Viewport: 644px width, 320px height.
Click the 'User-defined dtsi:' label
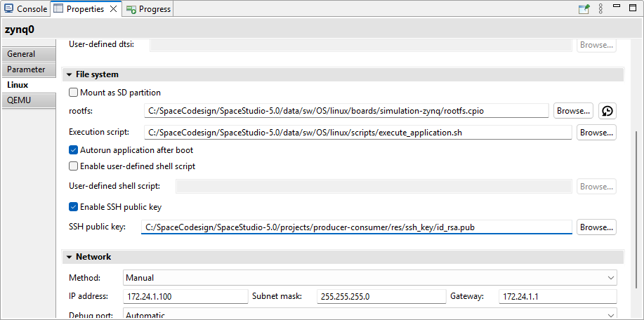pos(101,44)
